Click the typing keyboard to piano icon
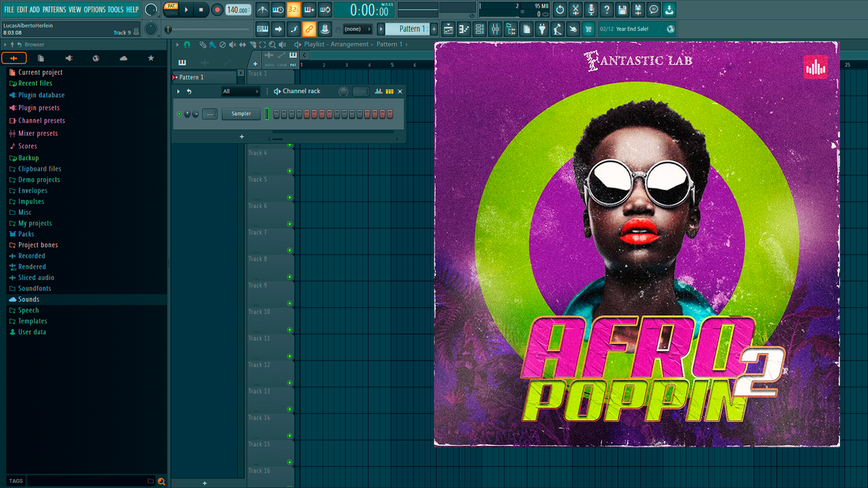This screenshot has width=868, height=488. point(262,29)
